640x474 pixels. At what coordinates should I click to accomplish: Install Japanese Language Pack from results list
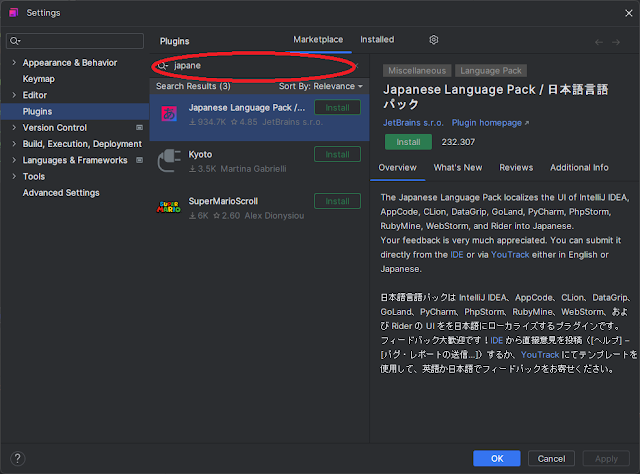coord(337,108)
